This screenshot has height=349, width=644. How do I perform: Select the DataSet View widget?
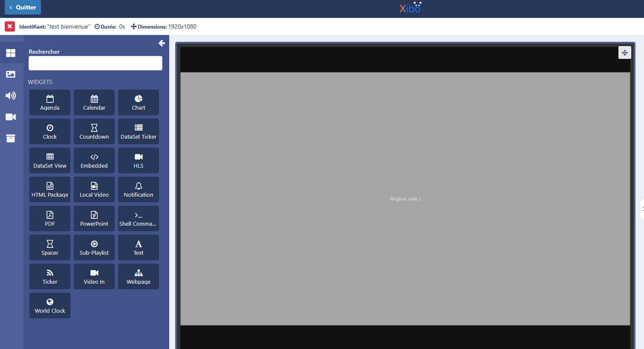(x=50, y=160)
